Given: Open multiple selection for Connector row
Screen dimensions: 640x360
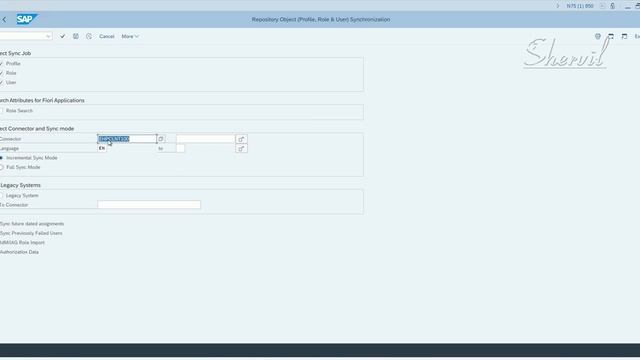Looking at the screenshot, I should tap(241, 139).
